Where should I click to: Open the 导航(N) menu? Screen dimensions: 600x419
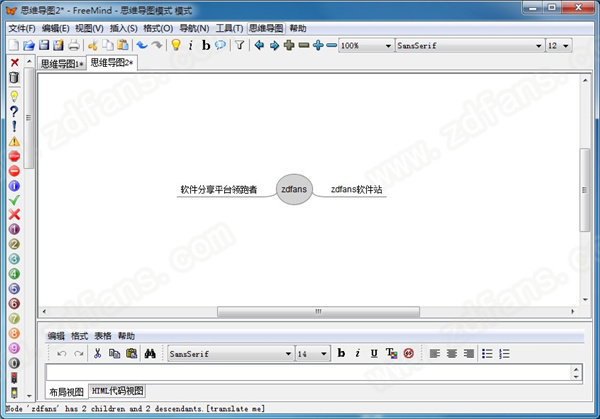[194, 28]
